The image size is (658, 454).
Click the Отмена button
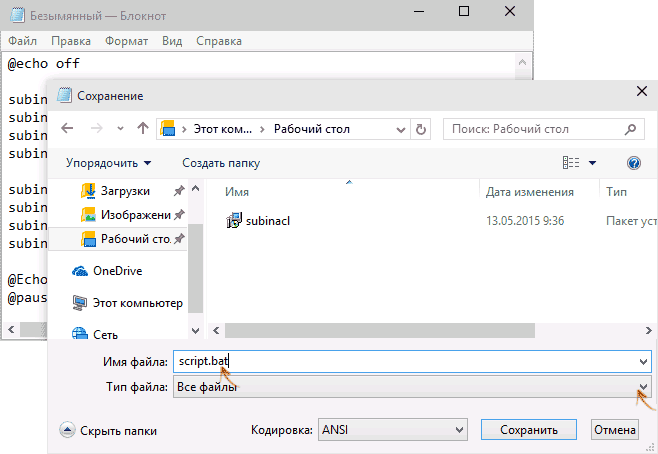(x=615, y=430)
